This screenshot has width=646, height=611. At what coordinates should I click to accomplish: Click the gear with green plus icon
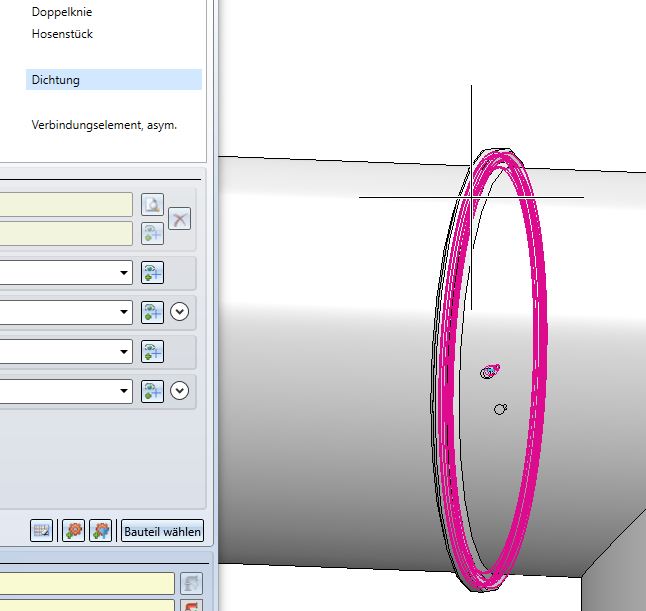[73, 531]
